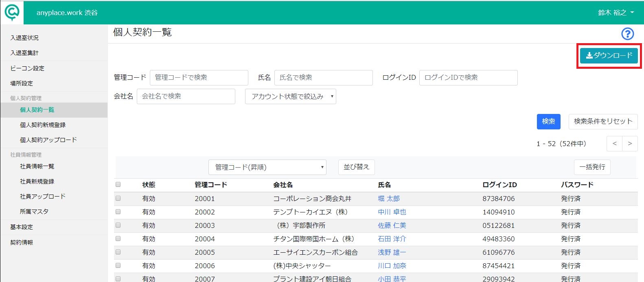
Task: Go to next page with > button
Action: [x=630, y=144]
